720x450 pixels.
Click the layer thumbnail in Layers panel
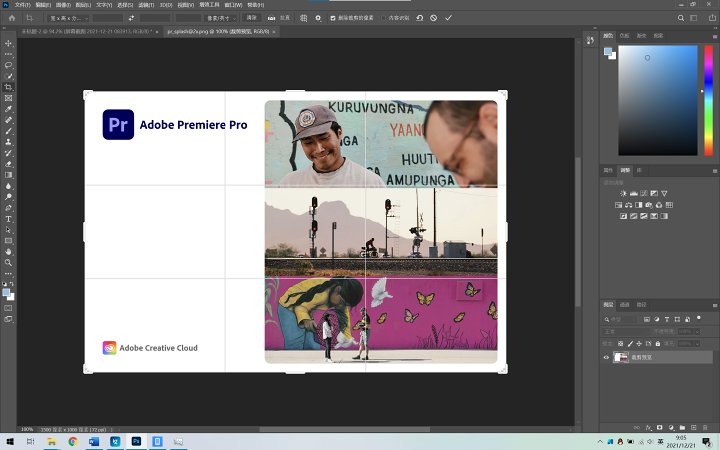click(x=621, y=357)
